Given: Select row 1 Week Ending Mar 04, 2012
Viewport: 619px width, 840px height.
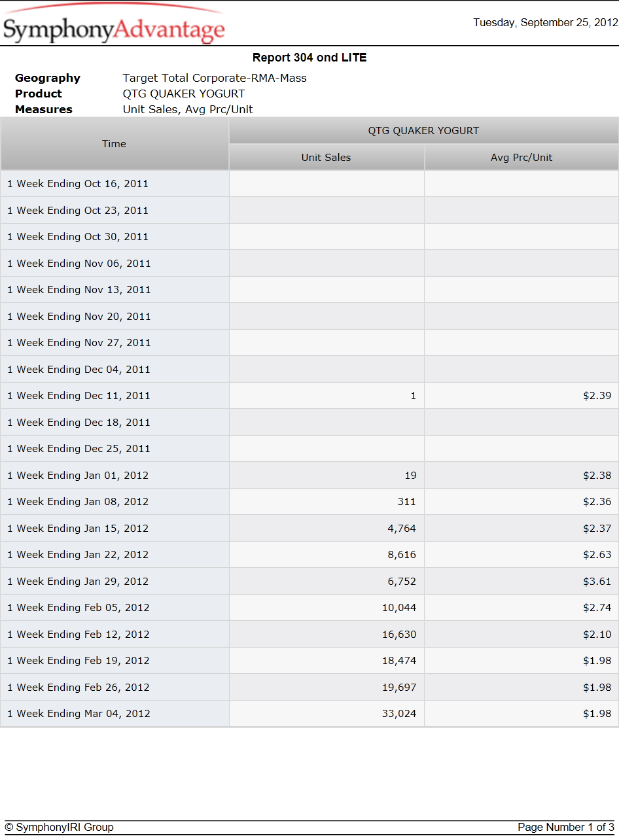Looking at the screenshot, I should (x=309, y=714).
